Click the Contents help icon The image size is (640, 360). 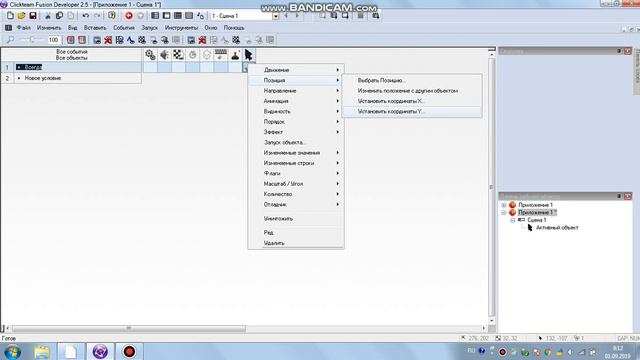[111, 16]
